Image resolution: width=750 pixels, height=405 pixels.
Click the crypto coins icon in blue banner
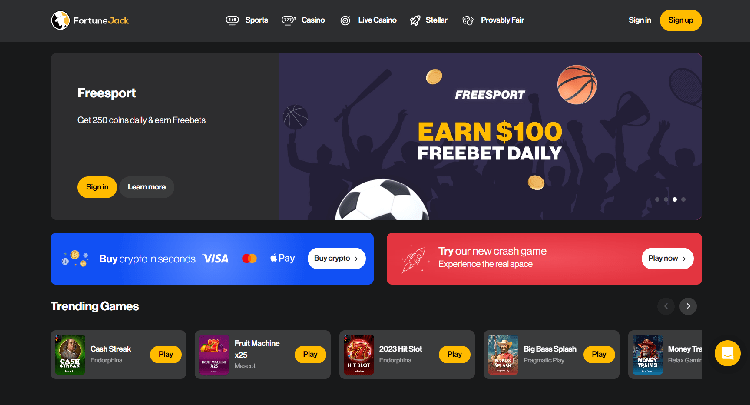75,258
